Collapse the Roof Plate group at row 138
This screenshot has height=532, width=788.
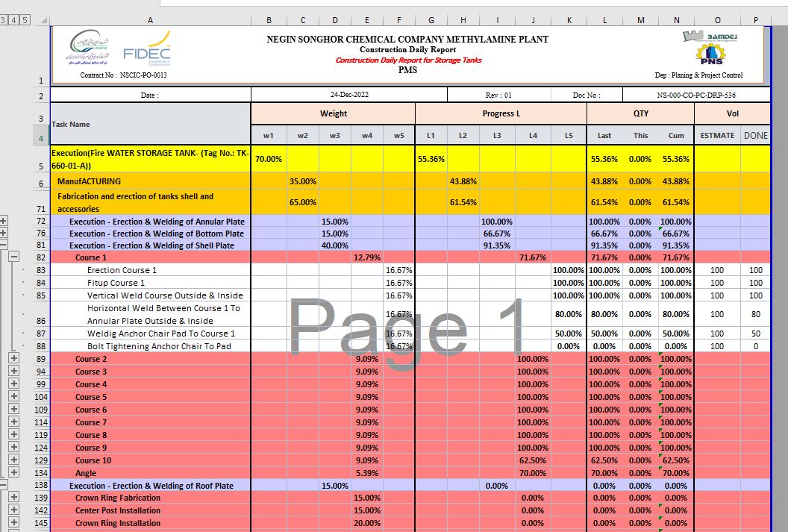pyautogui.click(x=4, y=485)
